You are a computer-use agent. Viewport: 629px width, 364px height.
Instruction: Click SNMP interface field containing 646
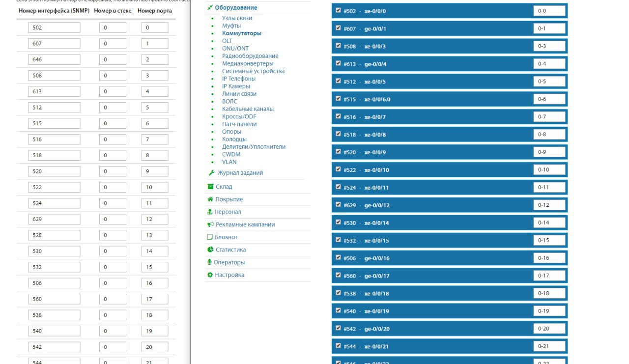click(x=54, y=59)
